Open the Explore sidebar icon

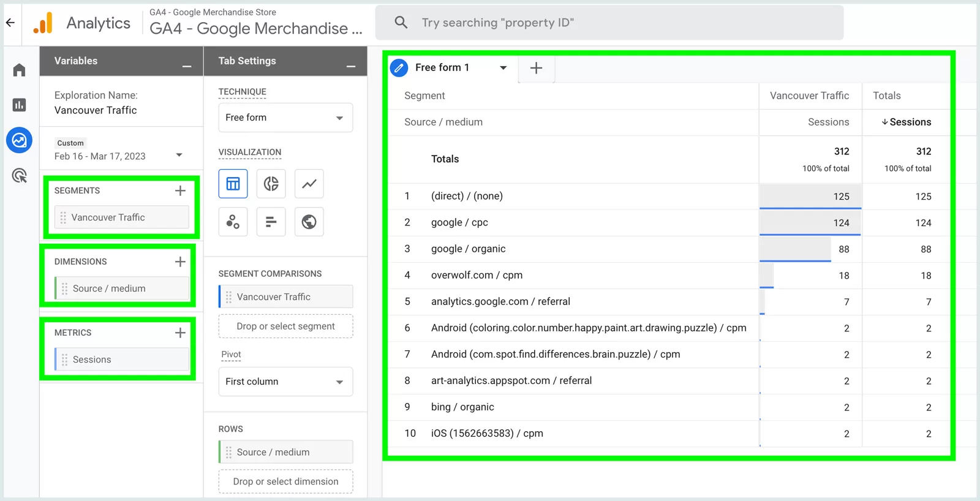(x=19, y=140)
